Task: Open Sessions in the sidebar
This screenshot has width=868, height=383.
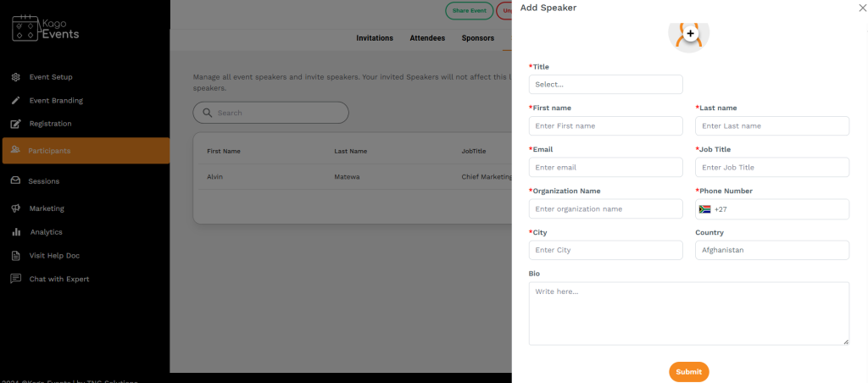Action: (x=43, y=181)
